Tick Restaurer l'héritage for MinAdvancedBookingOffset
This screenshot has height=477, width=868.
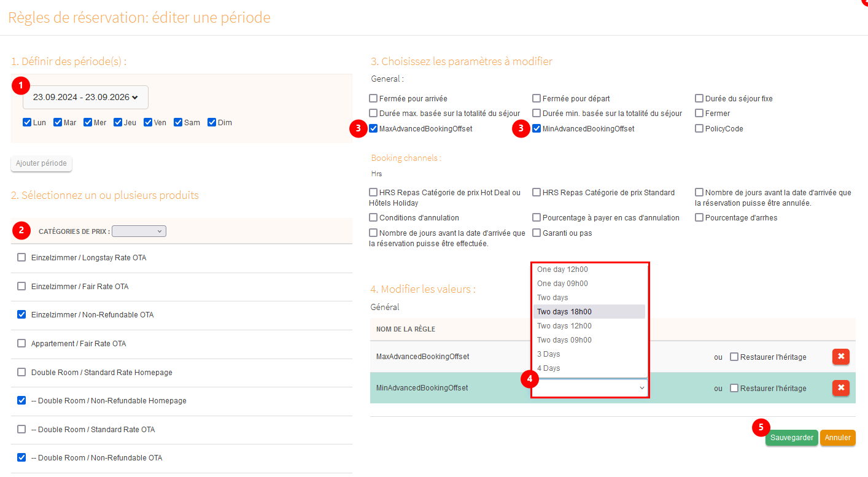pyautogui.click(x=734, y=388)
